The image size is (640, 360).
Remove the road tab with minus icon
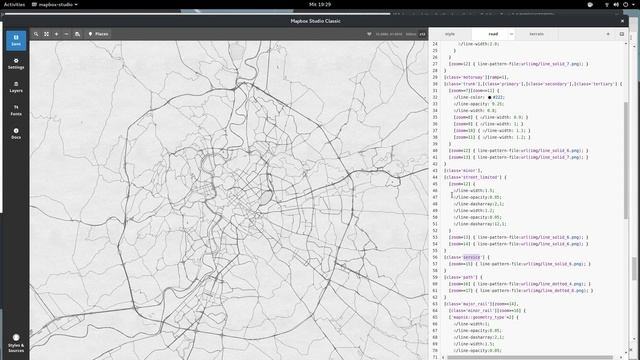pos(511,34)
